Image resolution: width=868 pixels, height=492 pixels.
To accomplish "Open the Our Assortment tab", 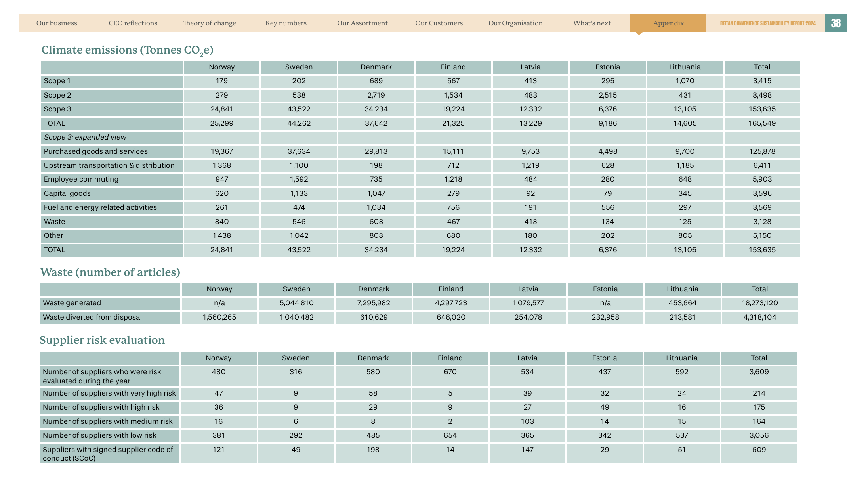I will tap(362, 23).
